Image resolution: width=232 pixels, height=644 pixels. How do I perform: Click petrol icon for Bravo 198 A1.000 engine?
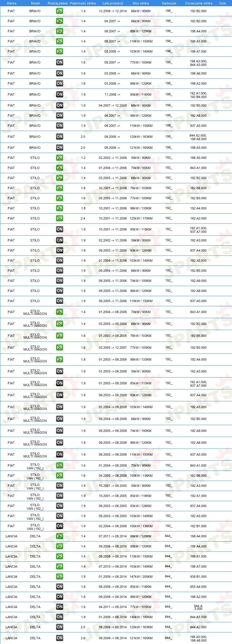tap(60, 41)
